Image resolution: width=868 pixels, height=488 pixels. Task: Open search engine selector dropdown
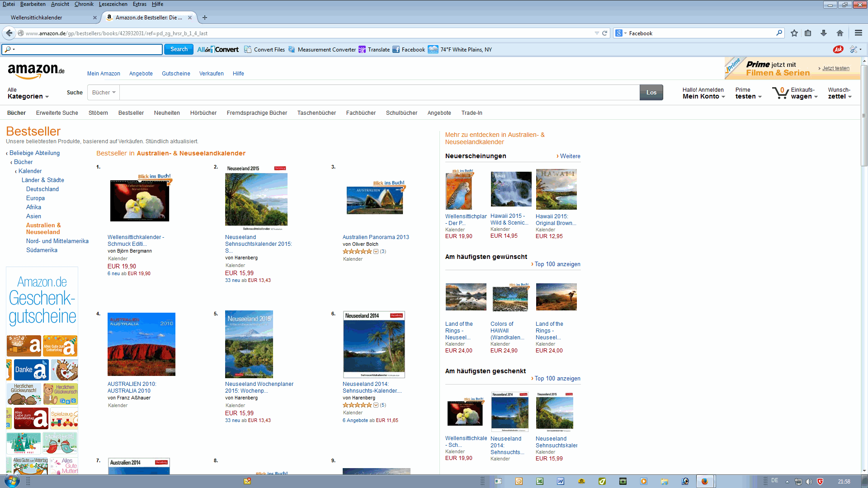(621, 33)
